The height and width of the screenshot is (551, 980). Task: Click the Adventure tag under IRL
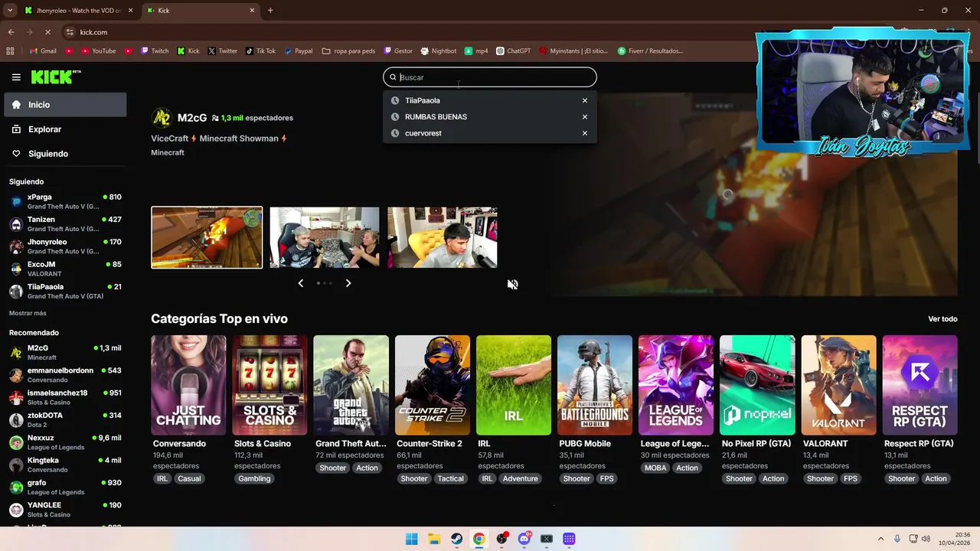pos(520,478)
